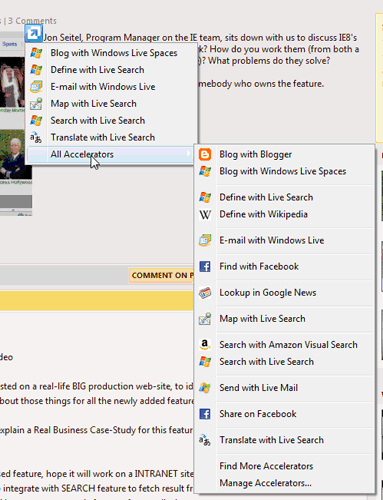Select Define with Live Search in first menu
Screen dimensions: 383x500
coord(111,70)
